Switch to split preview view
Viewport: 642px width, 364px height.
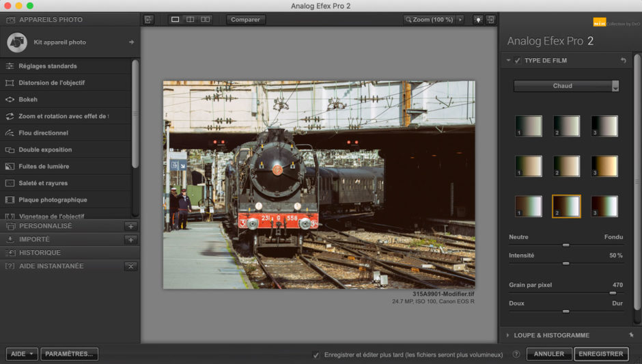[x=191, y=20]
